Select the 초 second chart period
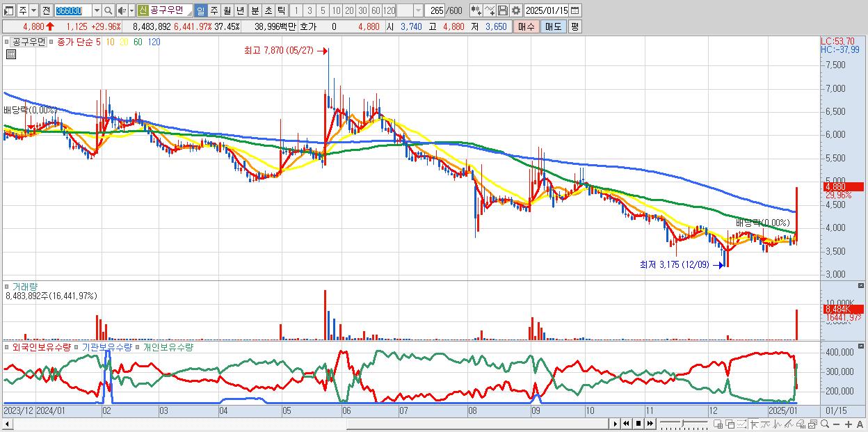Image resolution: width=868 pixels, height=432 pixels. click(268, 10)
